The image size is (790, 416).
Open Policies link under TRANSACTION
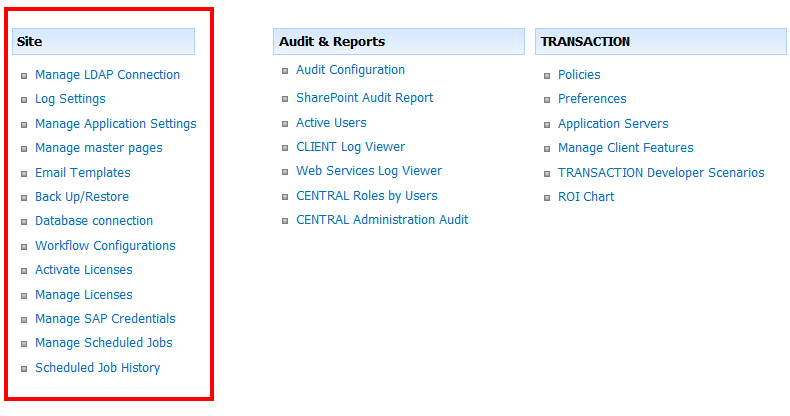(579, 75)
